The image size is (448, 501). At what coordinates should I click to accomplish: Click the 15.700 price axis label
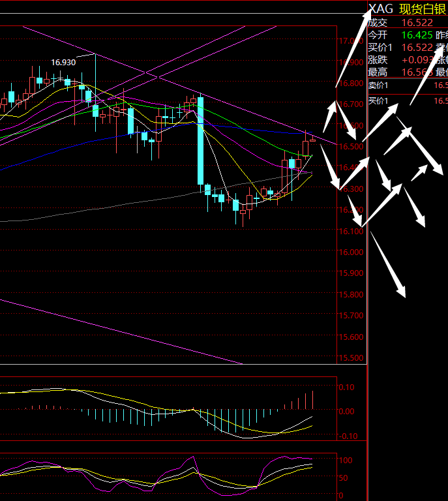click(x=351, y=315)
